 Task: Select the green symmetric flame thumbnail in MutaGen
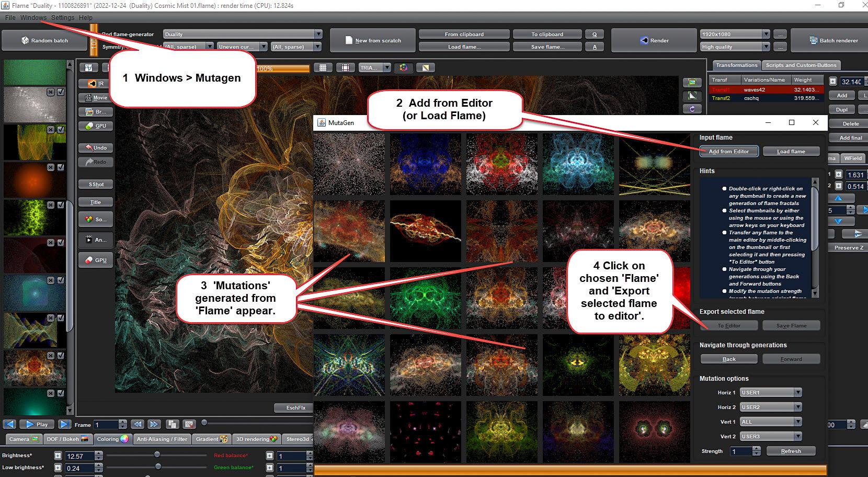point(426,298)
